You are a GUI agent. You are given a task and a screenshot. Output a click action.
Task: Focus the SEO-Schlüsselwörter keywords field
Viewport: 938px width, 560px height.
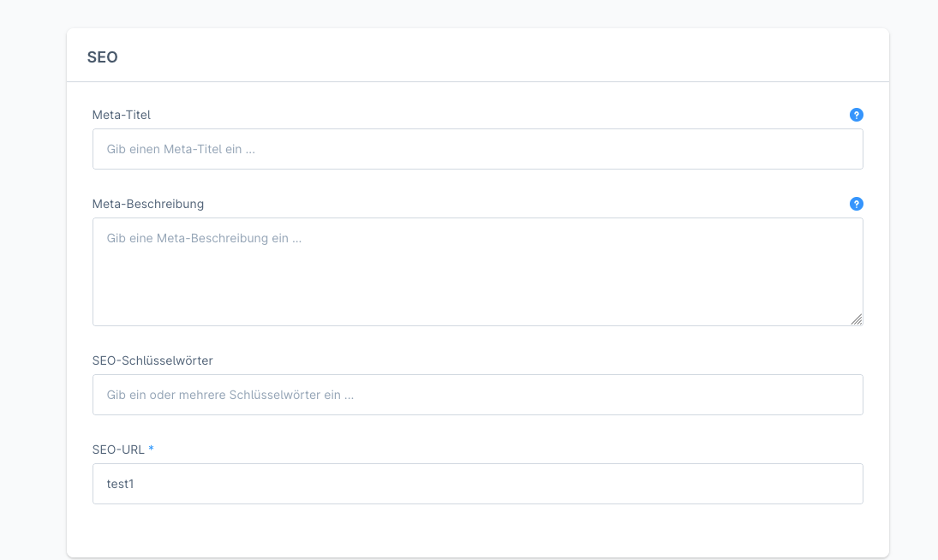click(x=477, y=394)
